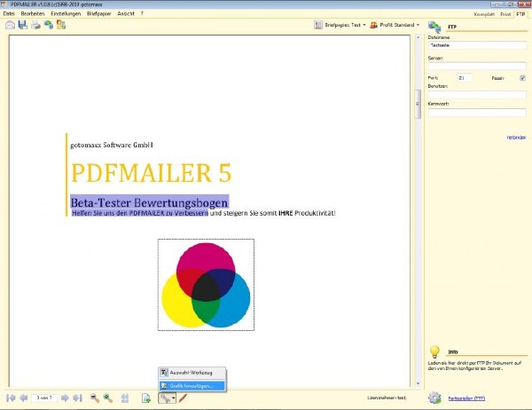Click the e-mail envelope toolbar icon
532x410 pixels.
point(10,25)
